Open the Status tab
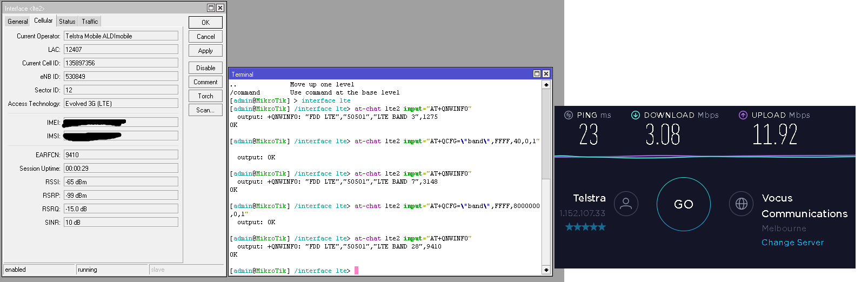This screenshot has width=868, height=282. [x=67, y=21]
